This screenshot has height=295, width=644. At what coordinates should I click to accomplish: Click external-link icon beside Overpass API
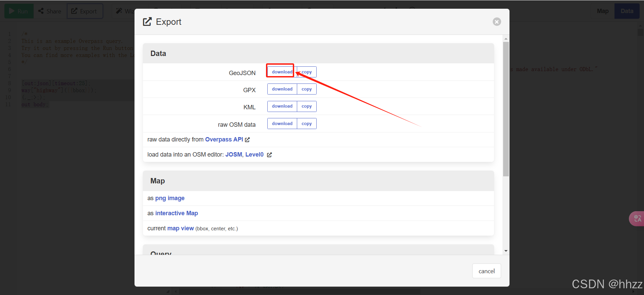tap(247, 140)
